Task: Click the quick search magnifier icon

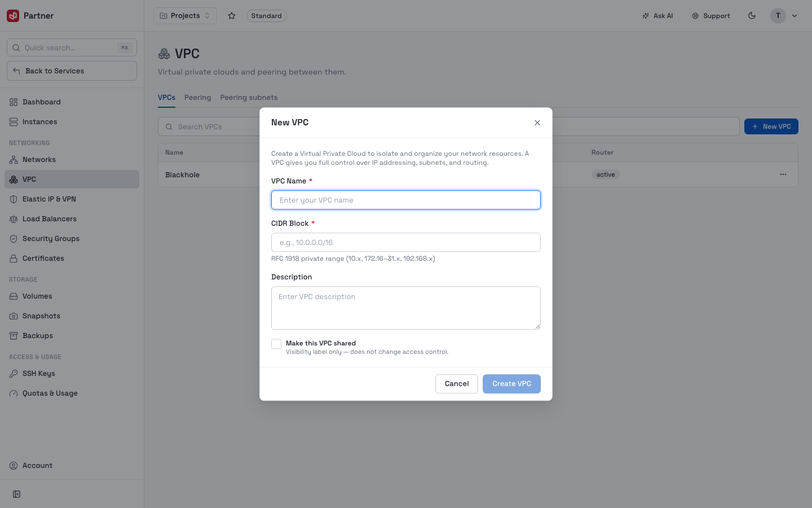Action: point(16,48)
